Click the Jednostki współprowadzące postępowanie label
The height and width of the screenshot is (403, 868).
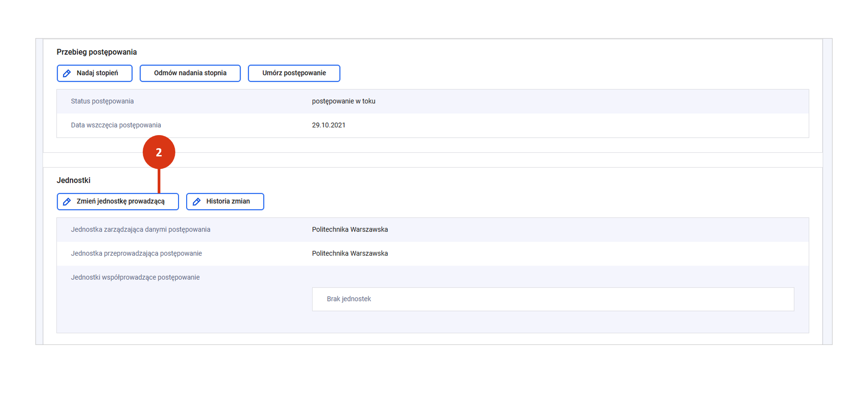(x=135, y=277)
